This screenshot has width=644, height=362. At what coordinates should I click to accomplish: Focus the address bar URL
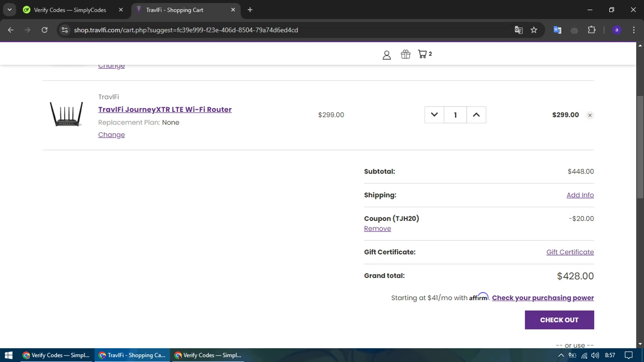pos(186,30)
